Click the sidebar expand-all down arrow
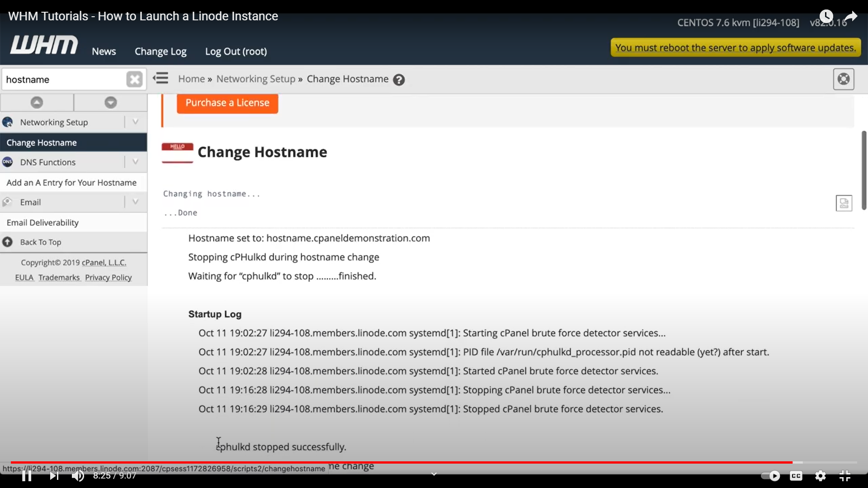Image resolution: width=868 pixels, height=488 pixels. 111,103
